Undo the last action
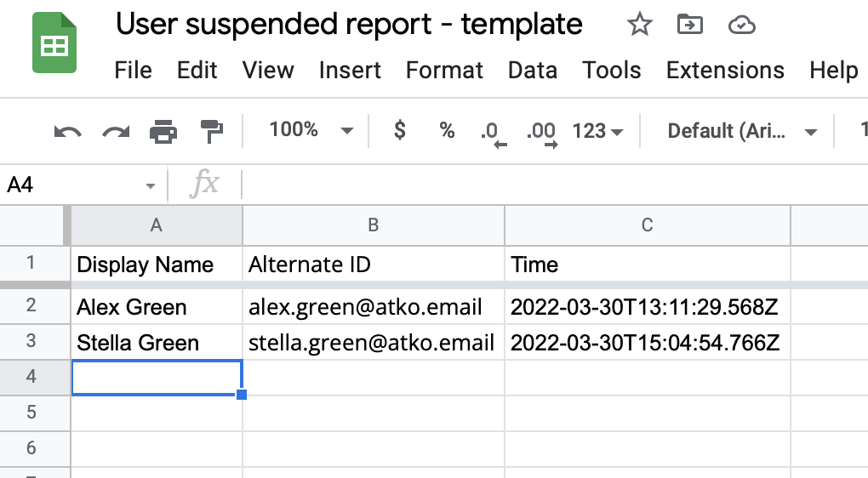Screen dimensions: 868x478 click(x=67, y=131)
